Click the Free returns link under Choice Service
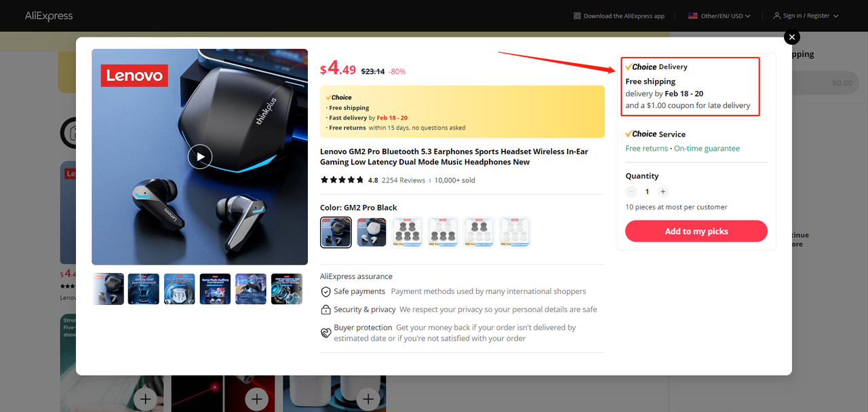This screenshot has width=868, height=412. pyautogui.click(x=646, y=149)
